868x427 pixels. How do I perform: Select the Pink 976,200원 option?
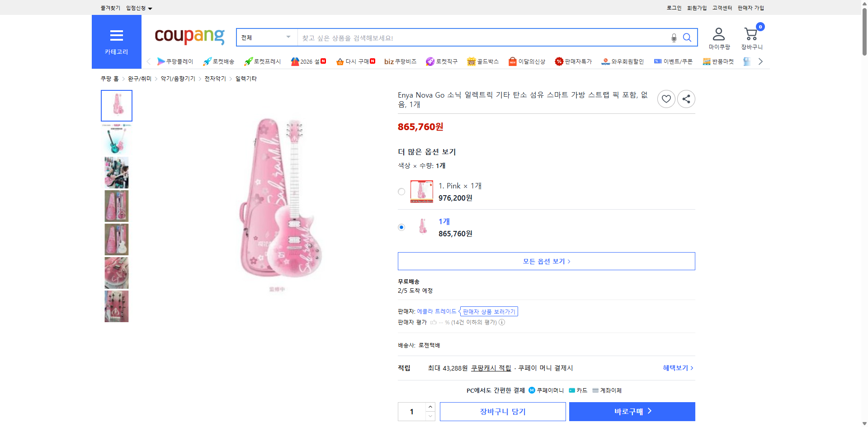click(x=401, y=192)
